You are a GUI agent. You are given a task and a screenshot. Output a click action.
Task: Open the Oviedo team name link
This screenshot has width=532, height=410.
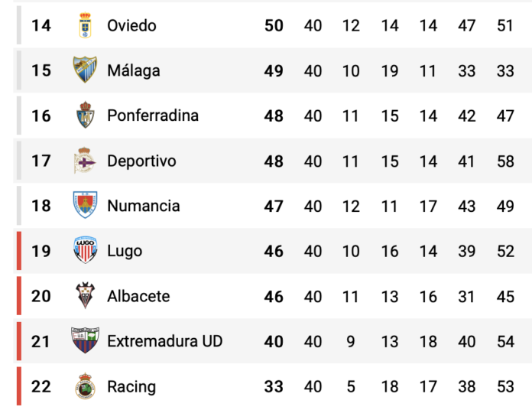point(131,25)
